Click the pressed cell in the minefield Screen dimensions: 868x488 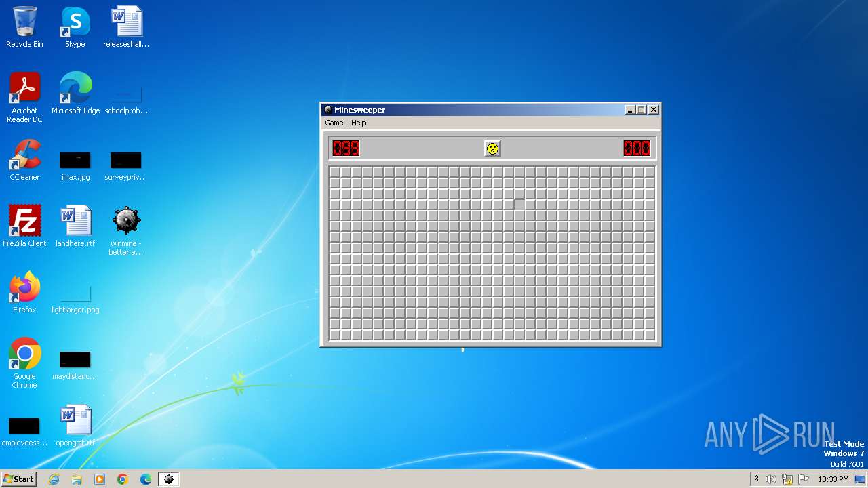(x=519, y=204)
